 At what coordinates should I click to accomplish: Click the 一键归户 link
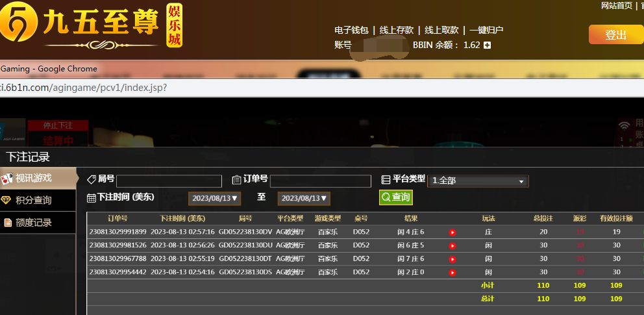point(487,30)
